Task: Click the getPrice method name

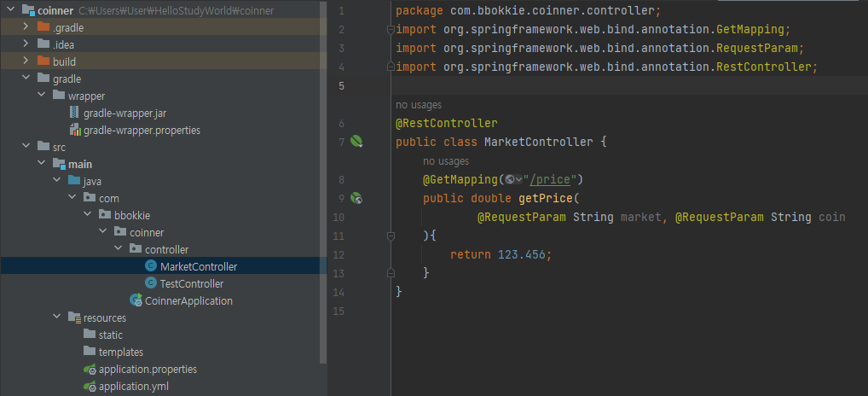Action: [545, 198]
